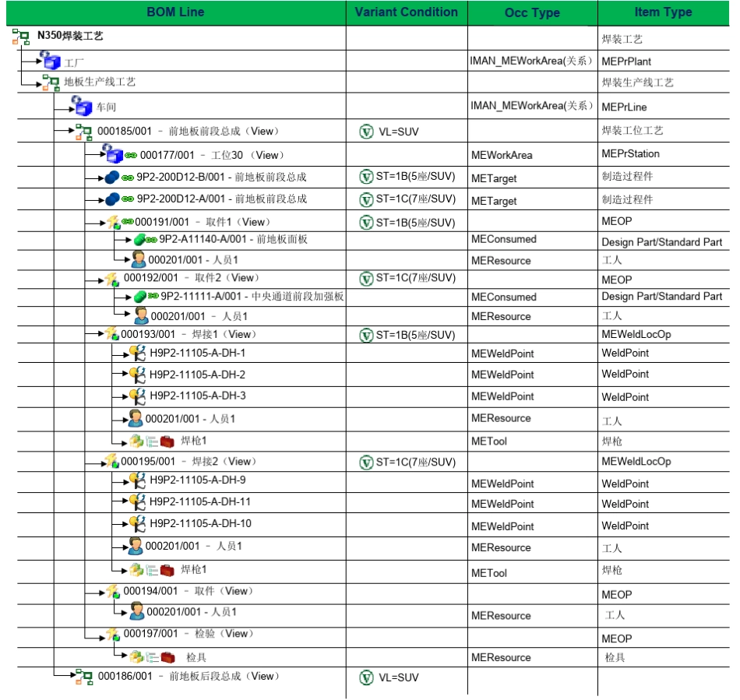Click the variant V icon on the 000195/001 row
This screenshot has width=740, height=700.
(x=366, y=463)
